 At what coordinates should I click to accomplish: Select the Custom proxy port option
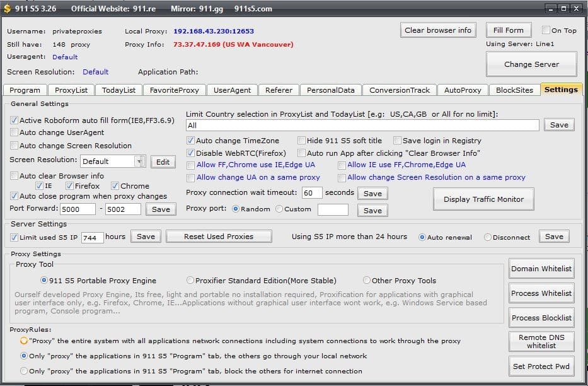[279, 209]
